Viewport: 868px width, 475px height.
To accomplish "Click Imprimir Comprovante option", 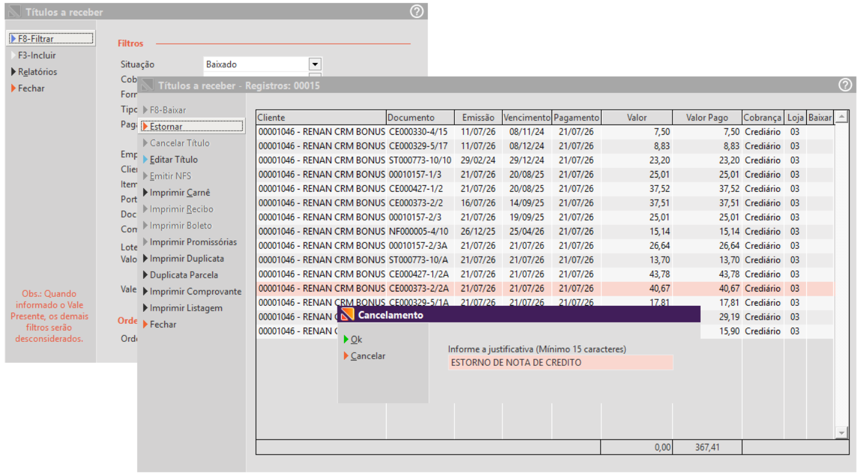I will [195, 291].
